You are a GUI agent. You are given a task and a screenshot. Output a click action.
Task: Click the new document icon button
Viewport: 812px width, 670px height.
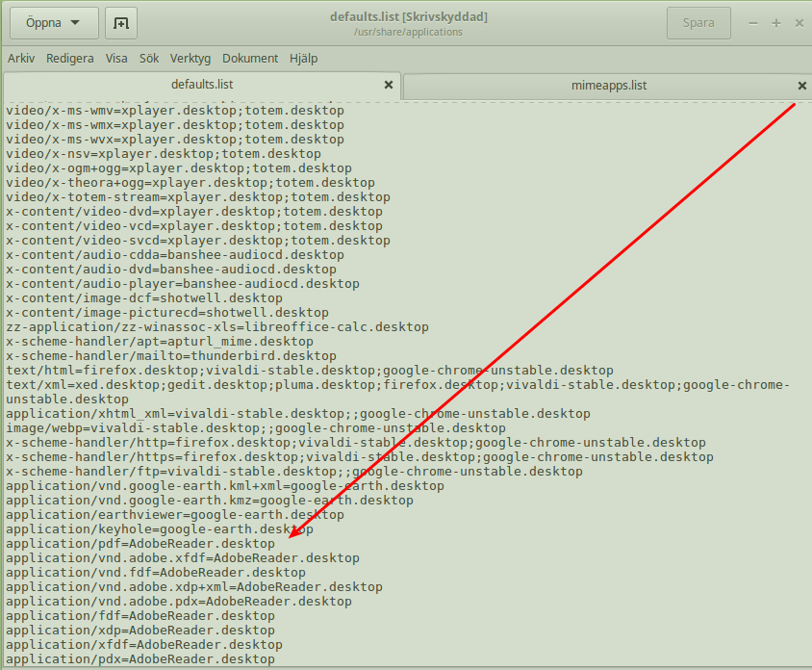coord(121,23)
